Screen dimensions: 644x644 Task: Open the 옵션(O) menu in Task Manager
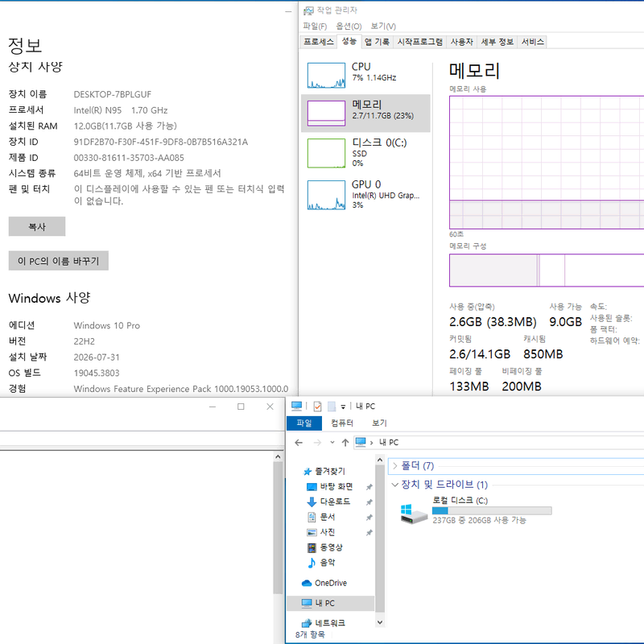click(349, 27)
